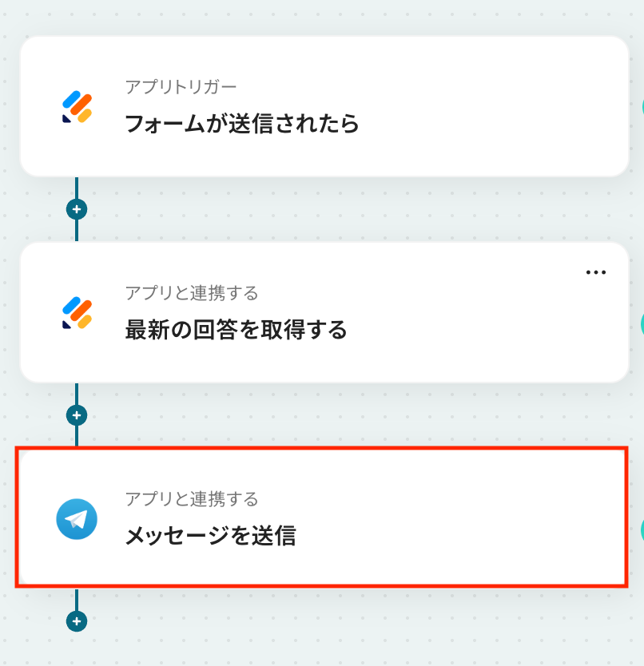
Task: Add a step below the 最新の回答を取得する card
Action: tap(77, 415)
